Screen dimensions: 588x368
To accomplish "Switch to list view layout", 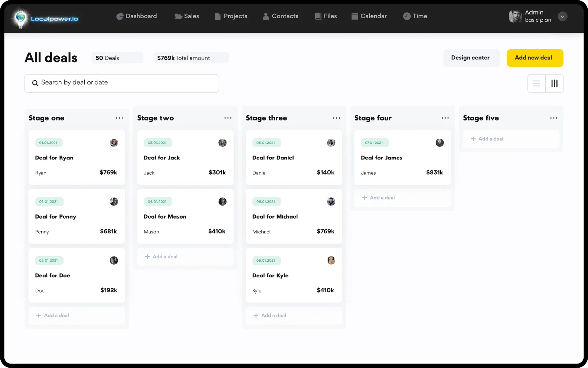I will click(x=536, y=84).
